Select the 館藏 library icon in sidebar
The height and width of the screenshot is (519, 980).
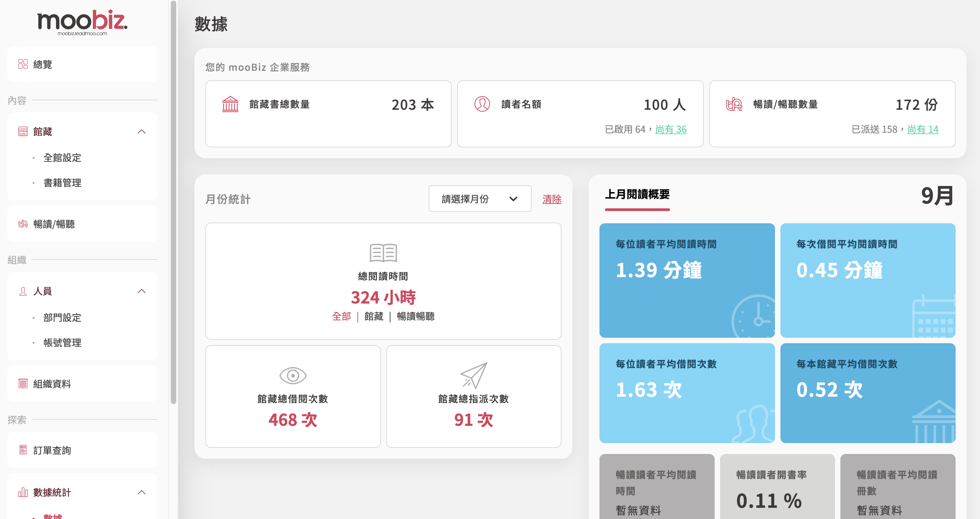(23, 131)
